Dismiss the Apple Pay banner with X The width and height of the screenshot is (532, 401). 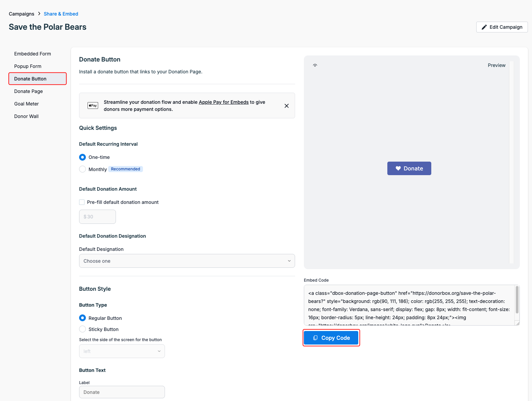(x=286, y=106)
